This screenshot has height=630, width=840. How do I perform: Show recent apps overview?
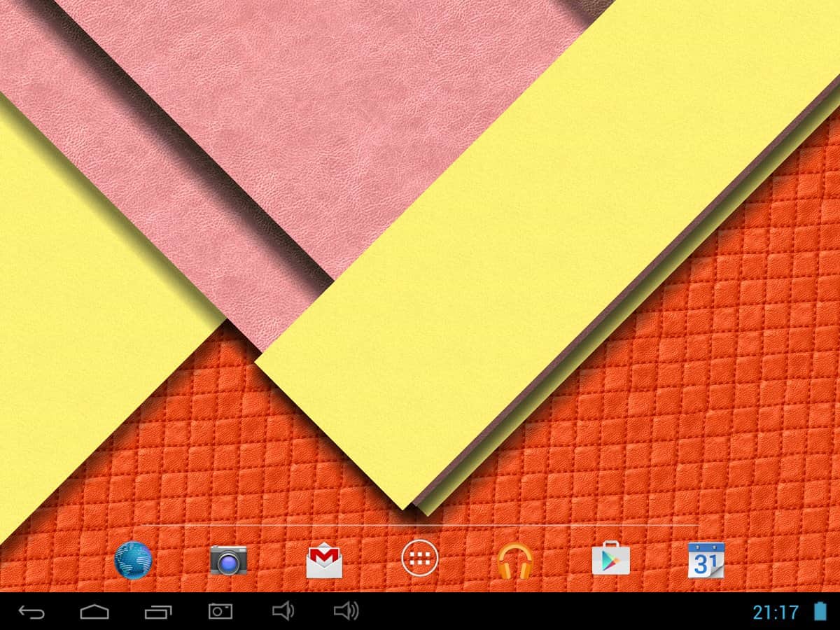coord(158,612)
